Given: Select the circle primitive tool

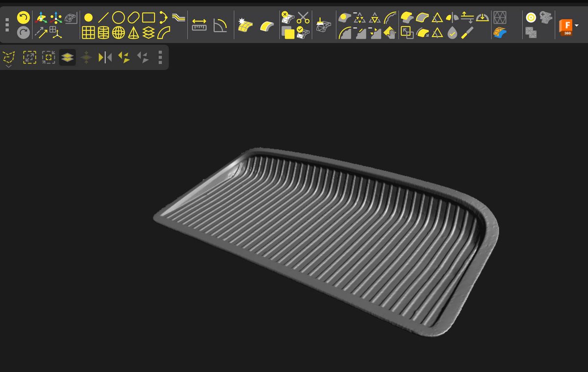Looking at the screenshot, I should tap(119, 19).
